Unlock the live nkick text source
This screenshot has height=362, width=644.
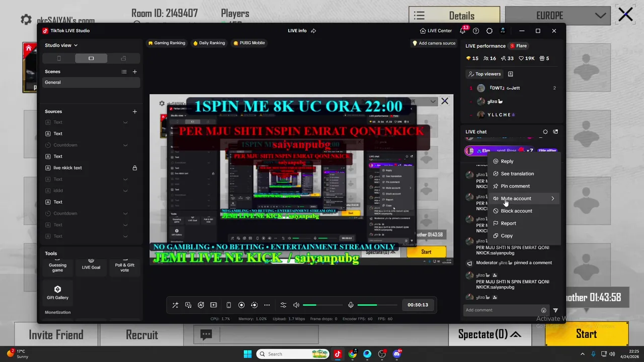point(134,168)
